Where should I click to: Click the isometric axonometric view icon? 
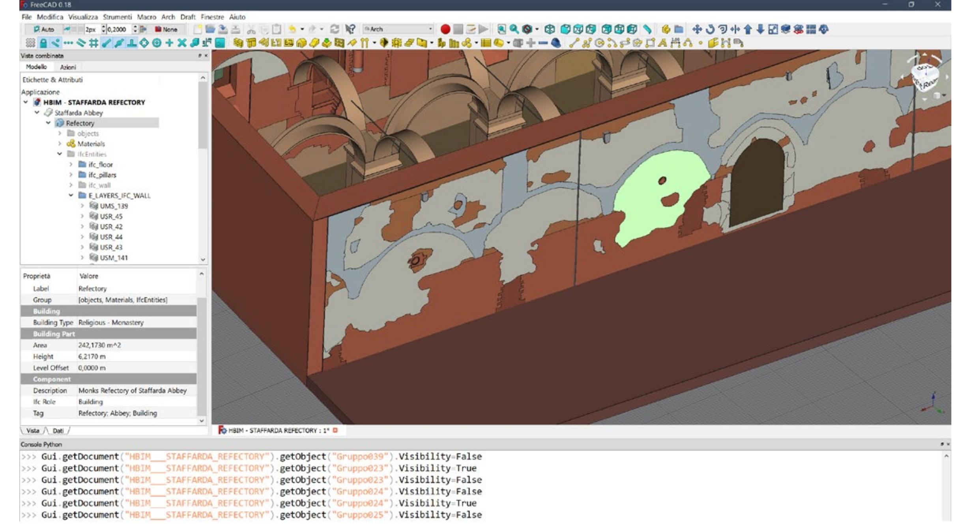tap(550, 29)
